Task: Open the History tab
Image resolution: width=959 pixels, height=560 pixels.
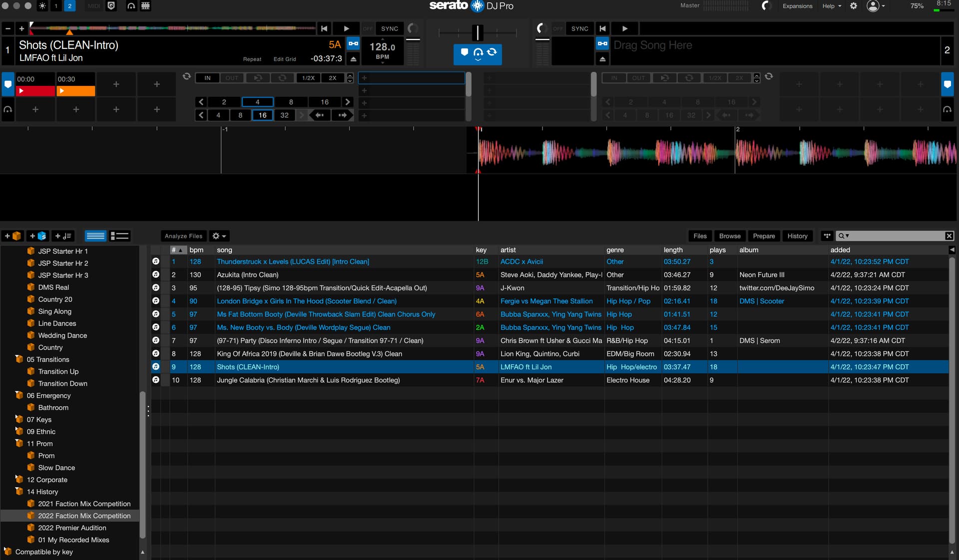Action: pyautogui.click(x=797, y=236)
